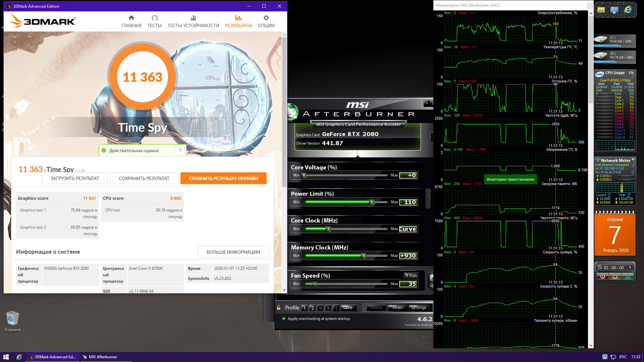
Task: Click the question mark beside the score validation
Action: [180, 150]
